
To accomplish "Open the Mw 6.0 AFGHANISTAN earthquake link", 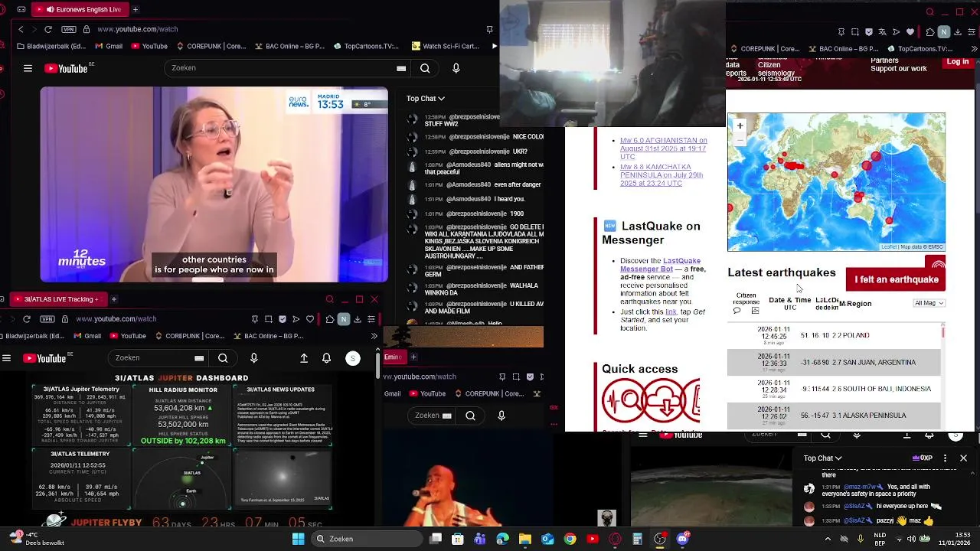I will click(663, 148).
